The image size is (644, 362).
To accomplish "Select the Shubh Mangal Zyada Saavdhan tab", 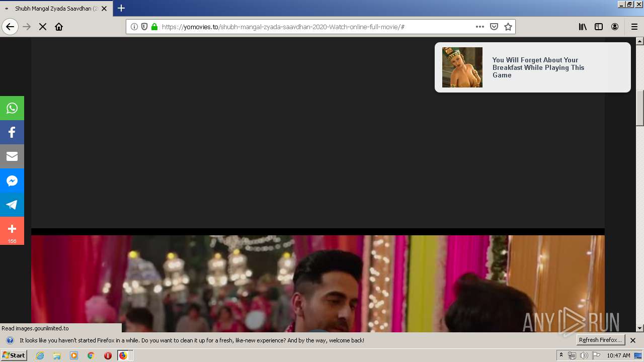I will (55, 9).
